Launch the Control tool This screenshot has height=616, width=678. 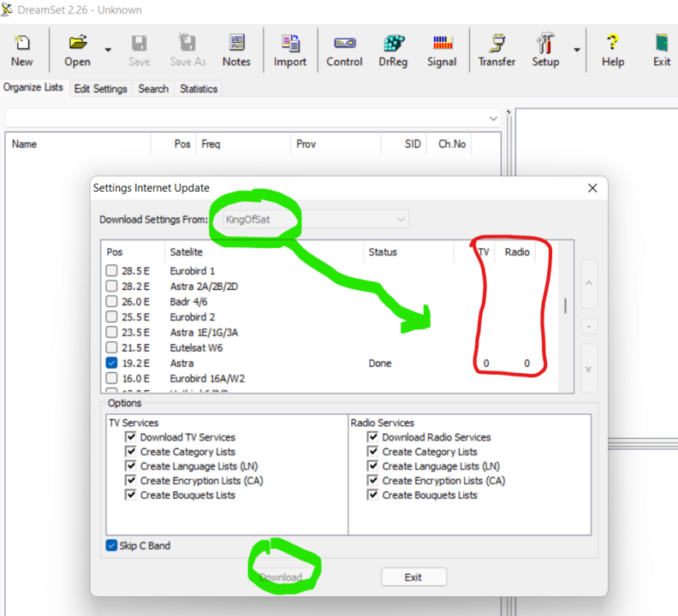pos(344,50)
